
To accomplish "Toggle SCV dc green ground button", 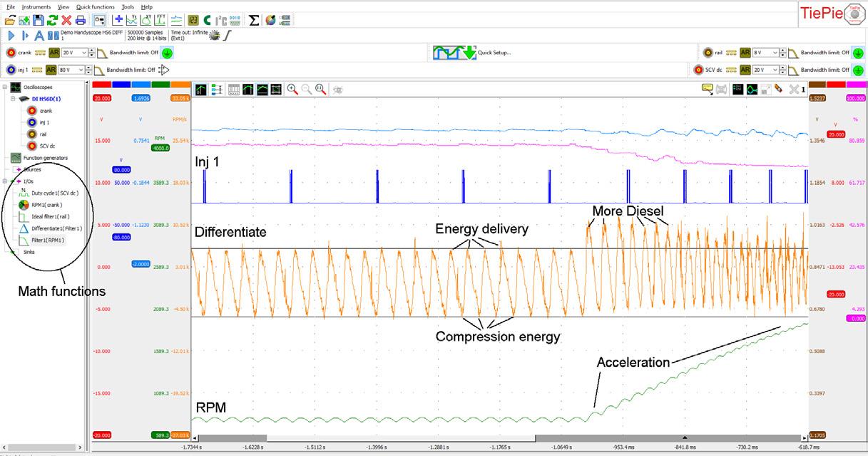I will pyautogui.click(x=858, y=70).
